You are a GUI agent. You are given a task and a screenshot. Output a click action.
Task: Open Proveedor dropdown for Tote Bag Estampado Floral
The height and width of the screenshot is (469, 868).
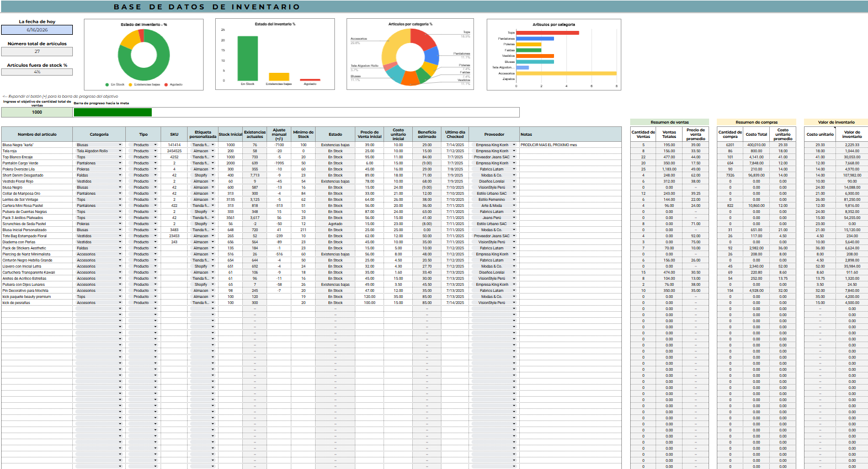tap(514, 236)
